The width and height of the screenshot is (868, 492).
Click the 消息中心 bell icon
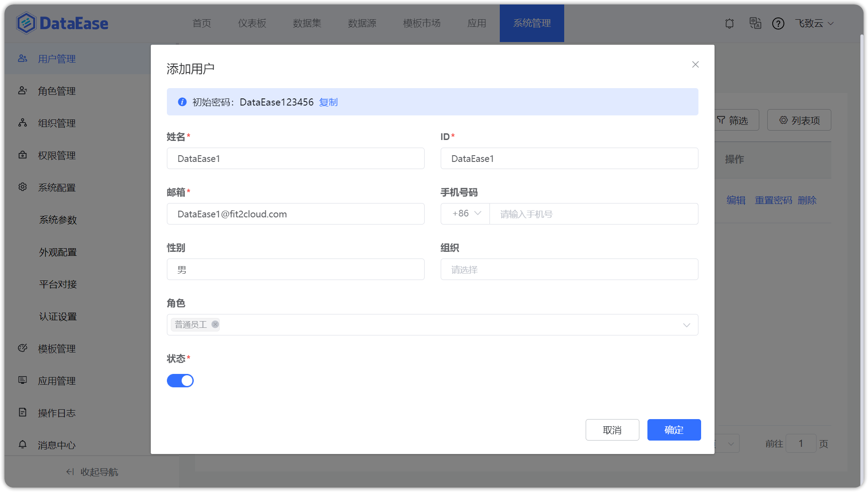(x=22, y=445)
